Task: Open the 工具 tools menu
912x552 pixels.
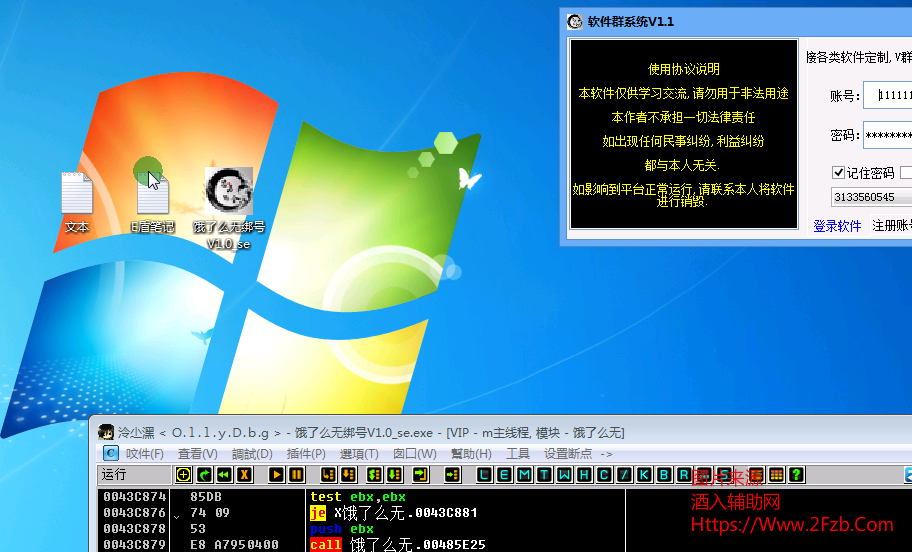Action: click(x=518, y=454)
